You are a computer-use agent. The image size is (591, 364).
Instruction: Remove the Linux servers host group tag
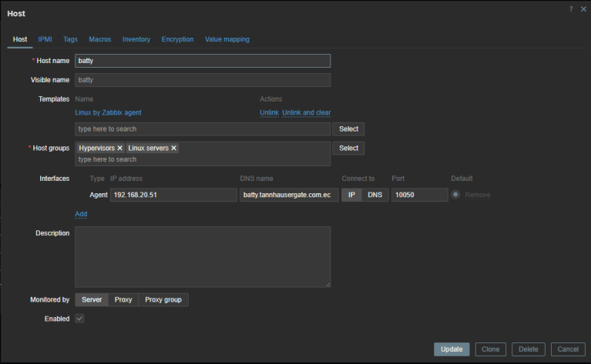[173, 148]
